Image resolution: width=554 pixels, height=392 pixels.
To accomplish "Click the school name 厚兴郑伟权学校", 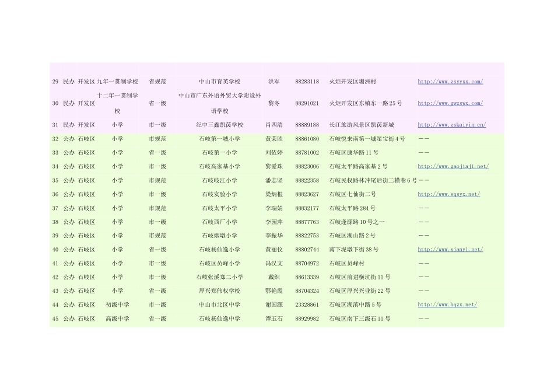I will (x=219, y=291).
